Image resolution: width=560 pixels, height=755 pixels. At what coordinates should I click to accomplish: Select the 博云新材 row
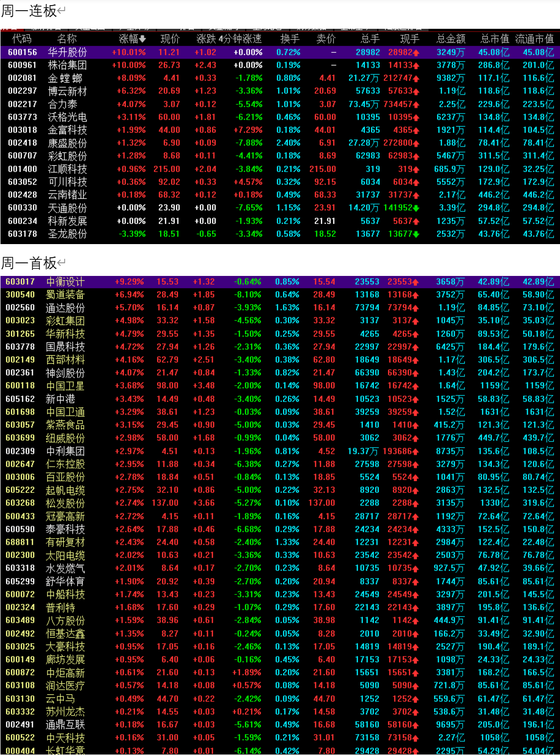[280, 91]
